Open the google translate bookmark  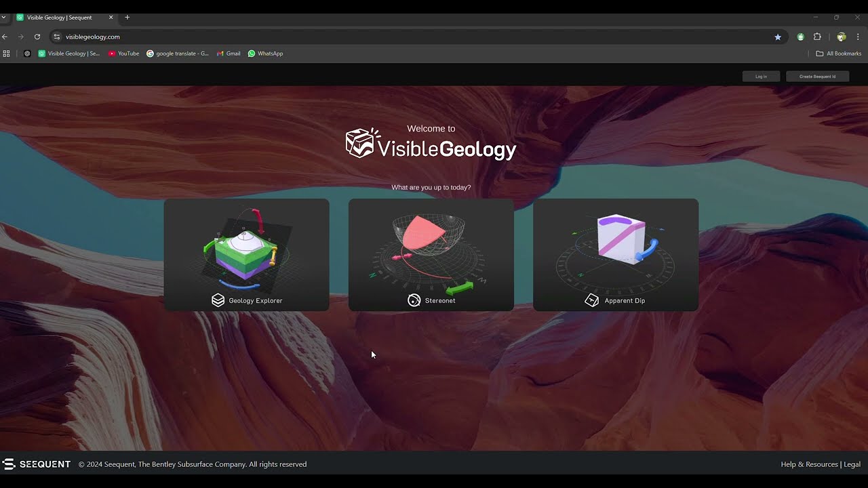click(178, 54)
